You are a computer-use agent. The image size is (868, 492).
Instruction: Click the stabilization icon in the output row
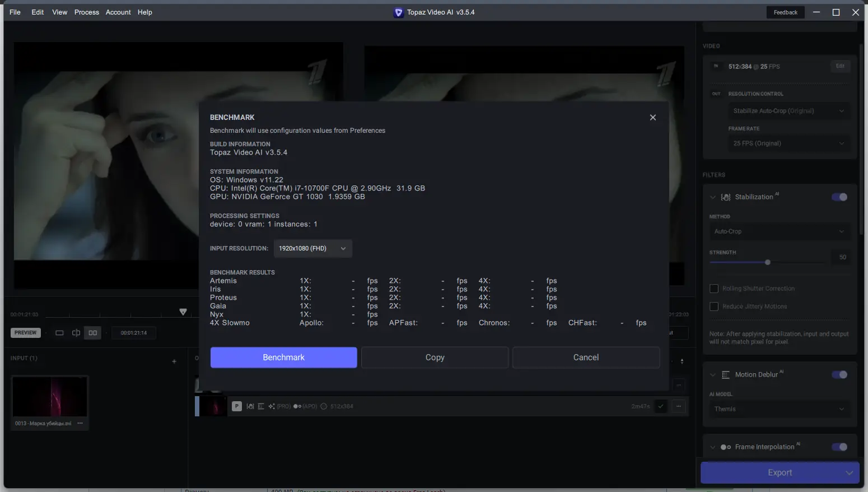(250, 406)
